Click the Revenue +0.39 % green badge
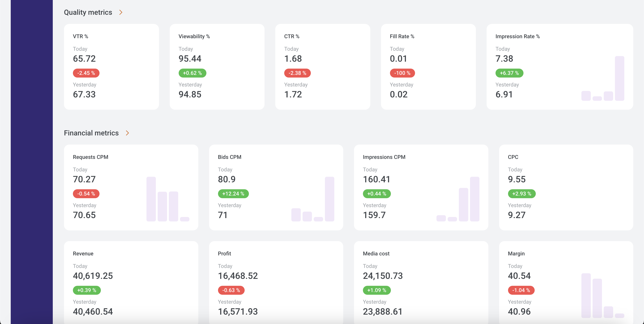This screenshot has width=644, height=324. click(x=87, y=290)
